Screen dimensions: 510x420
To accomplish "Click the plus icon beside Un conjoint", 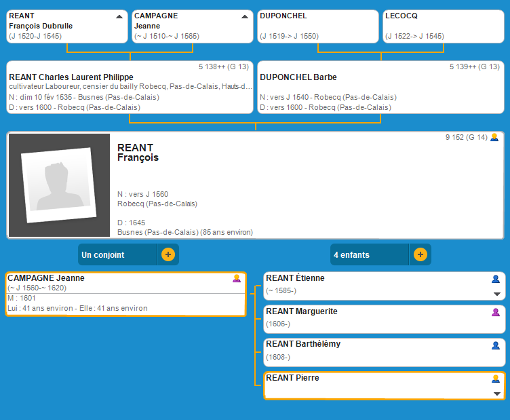I will click(168, 255).
